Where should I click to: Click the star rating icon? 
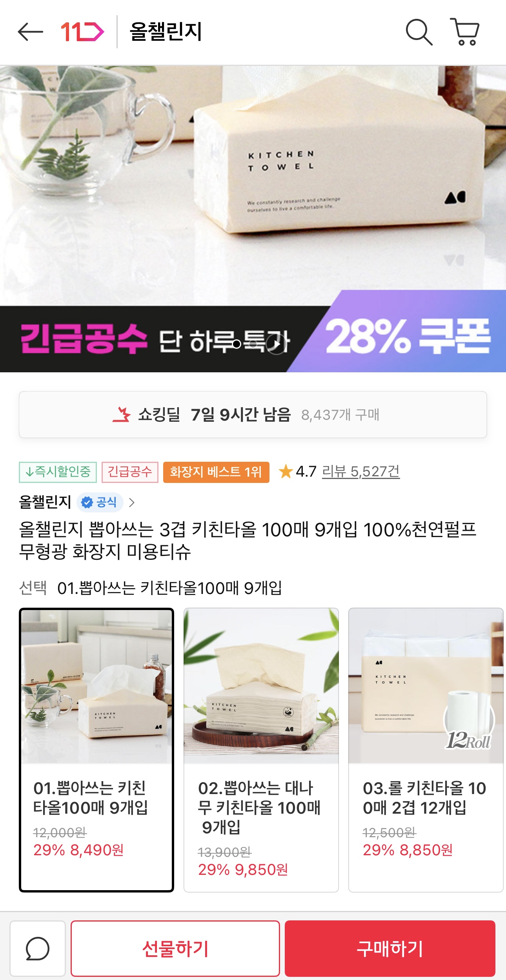[286, 472]
